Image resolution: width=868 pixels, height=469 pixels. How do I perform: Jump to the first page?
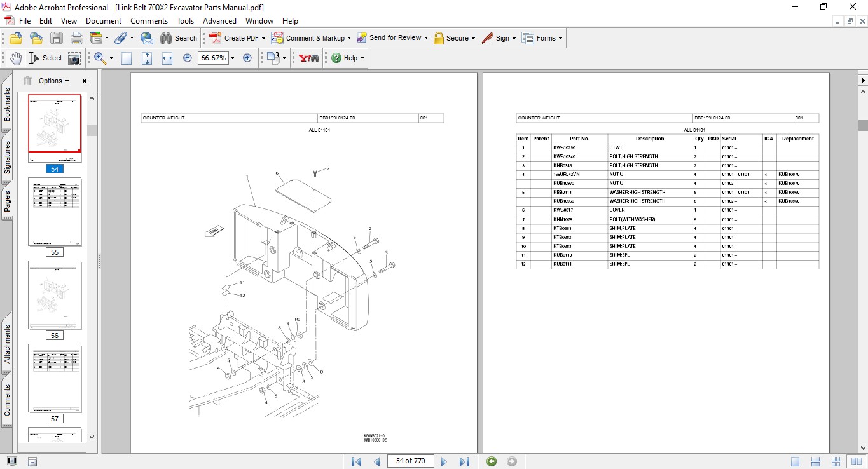(356, 461)
